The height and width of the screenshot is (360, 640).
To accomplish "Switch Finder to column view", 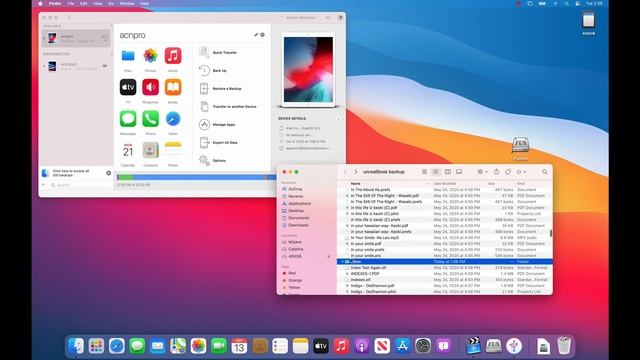I will point(447,172).
